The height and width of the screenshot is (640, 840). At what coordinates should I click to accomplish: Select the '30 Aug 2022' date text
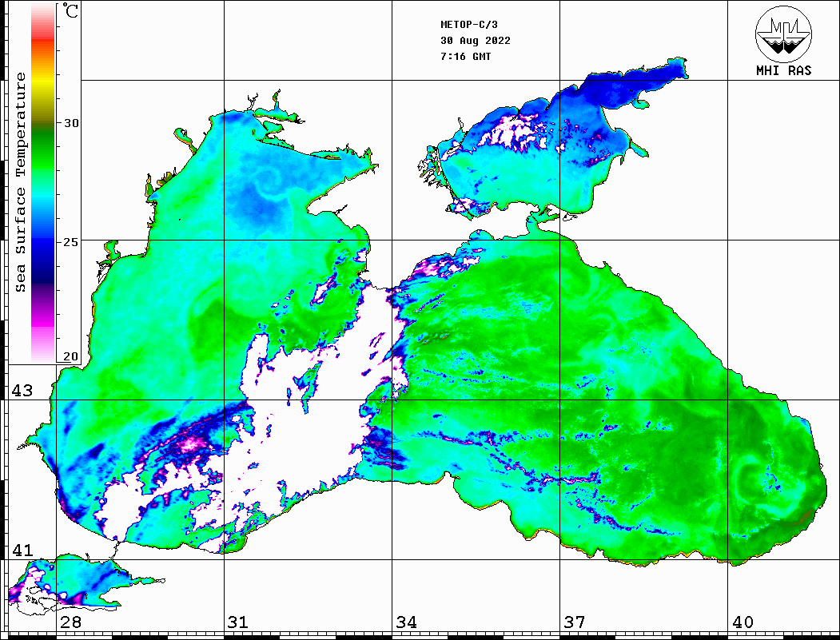coord(476,41)
